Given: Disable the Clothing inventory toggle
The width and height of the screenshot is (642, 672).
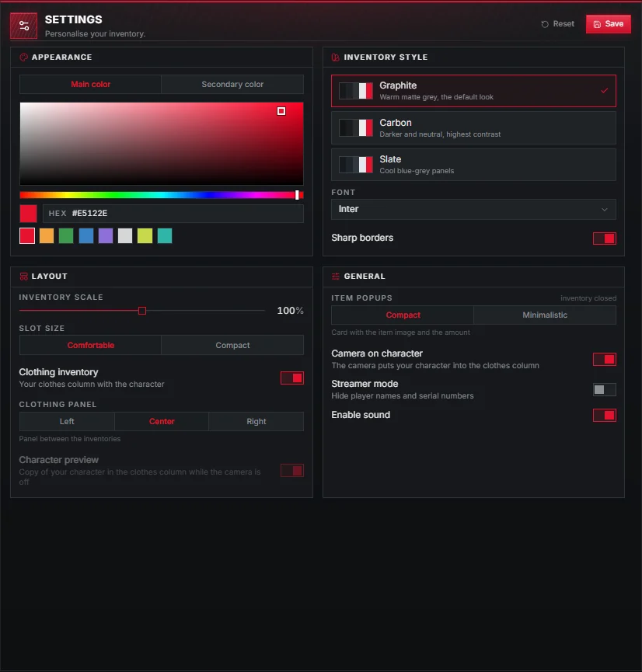Looking at the screenshot, I should 292,378.
